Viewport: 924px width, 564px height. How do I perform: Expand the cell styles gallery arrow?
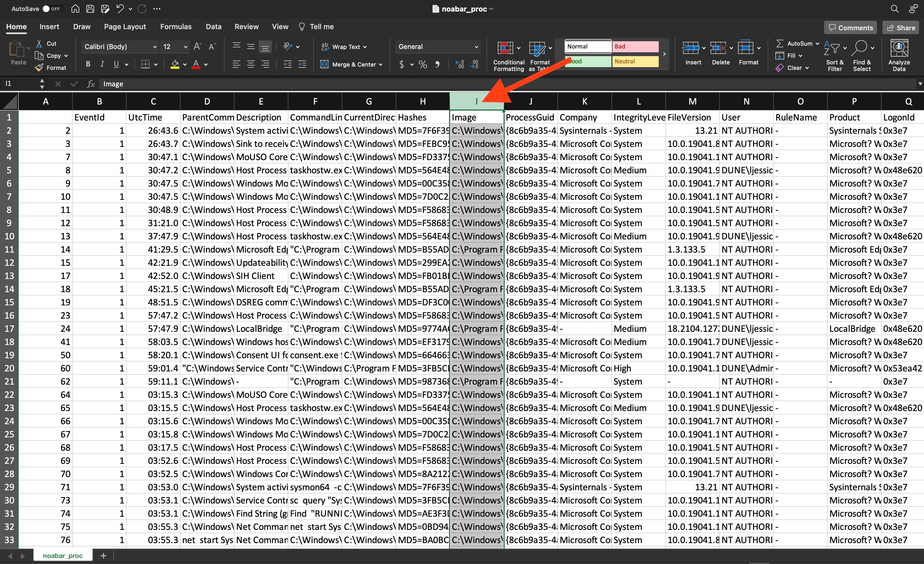coord(664,54)
